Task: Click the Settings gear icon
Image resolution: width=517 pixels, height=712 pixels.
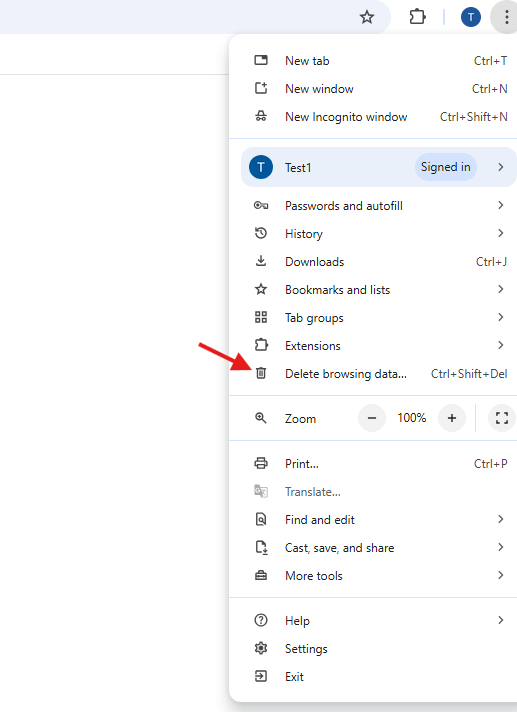Action: (261, 648)
